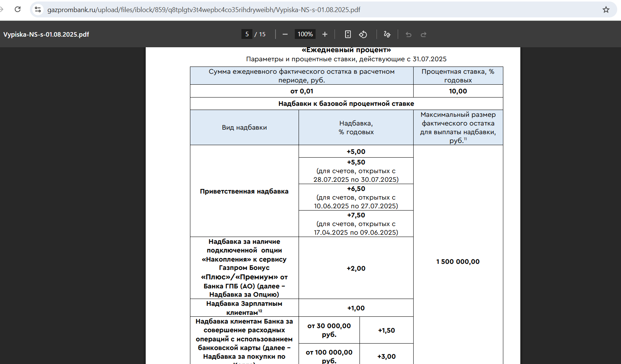The height and width of the screenshot is (364, 621).
Task: Zoom out with the minus icon
Action: 285,34
